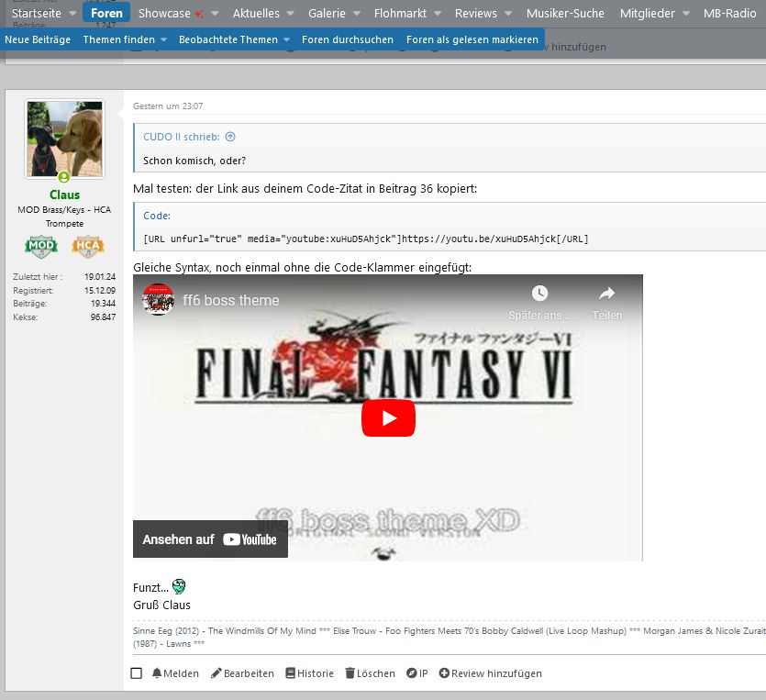Screen dimensions: 766x700
Task: Expand the Galerie dropdown arrow
Action: coord(357,14)
